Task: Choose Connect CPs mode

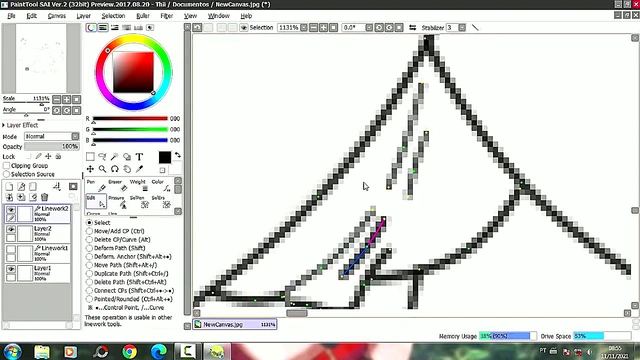Action: click(x=89, y=291)
